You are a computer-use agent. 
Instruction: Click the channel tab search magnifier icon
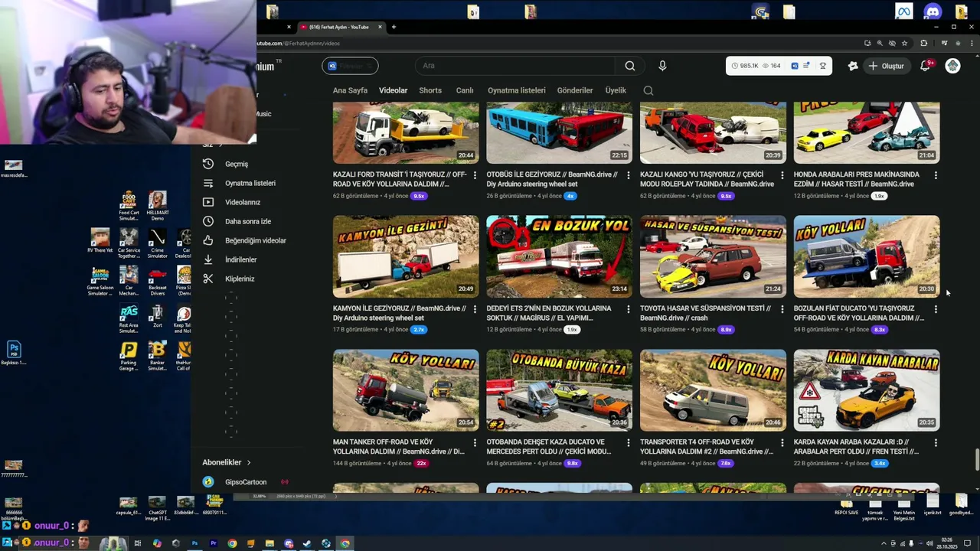[648, 90]
